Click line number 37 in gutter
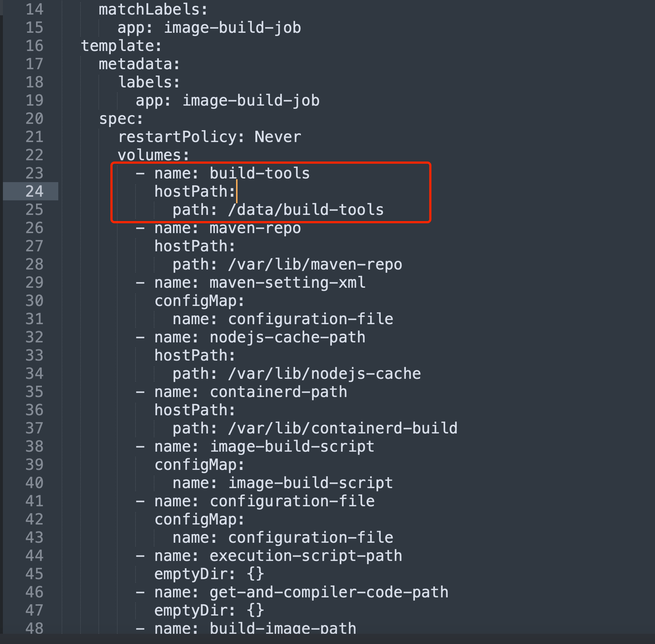Image resolution: width=655 pixels, height=644 pixels. click(x=35, y=428)
